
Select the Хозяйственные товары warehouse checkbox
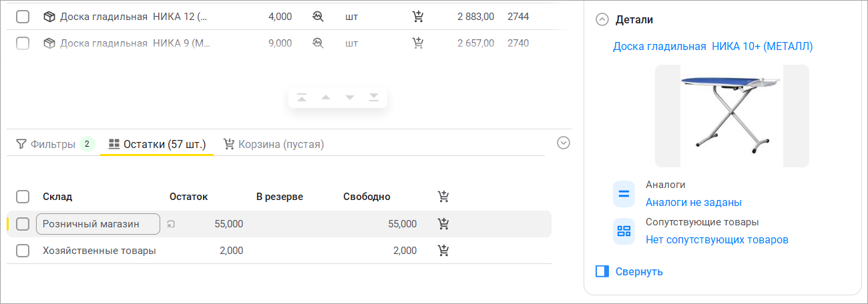[x=23, y=251]
